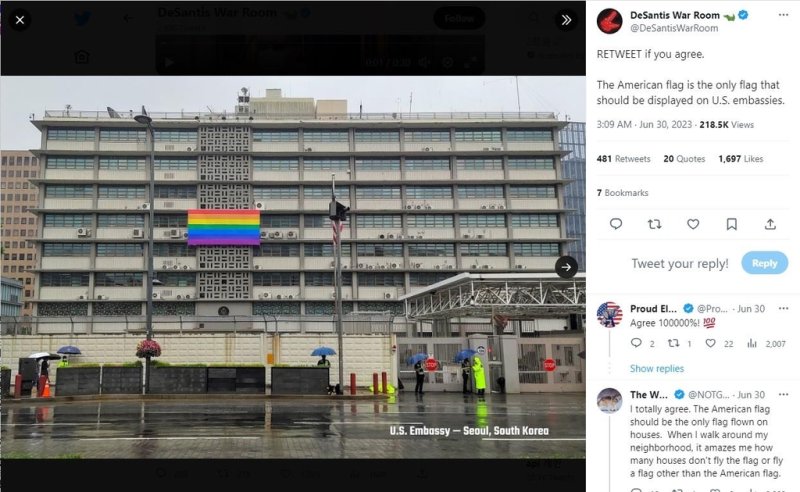Expand 'Show replies' under Proud El... comment
This screenshot has width=800, height=492.
coord(657,368)
